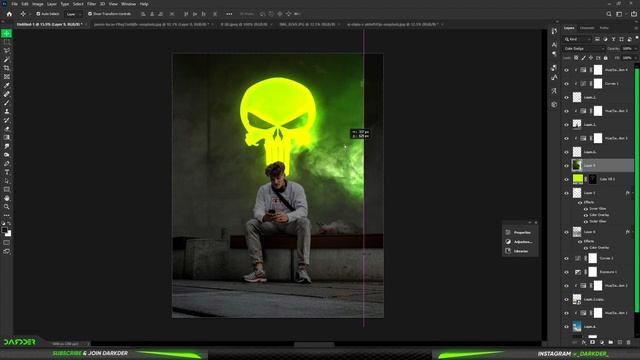Switch to the Channels tab
Image resolution: width=640 pixels, height=360 pixels.
tap(587, 28)
